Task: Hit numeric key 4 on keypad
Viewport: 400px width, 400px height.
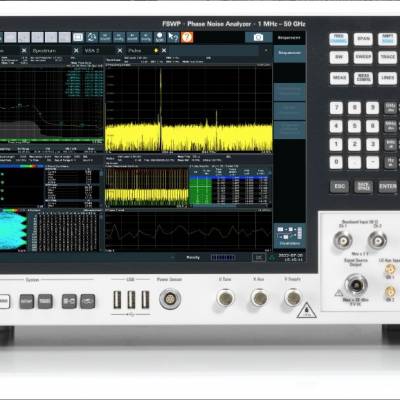Action: (x=336, y=126)
